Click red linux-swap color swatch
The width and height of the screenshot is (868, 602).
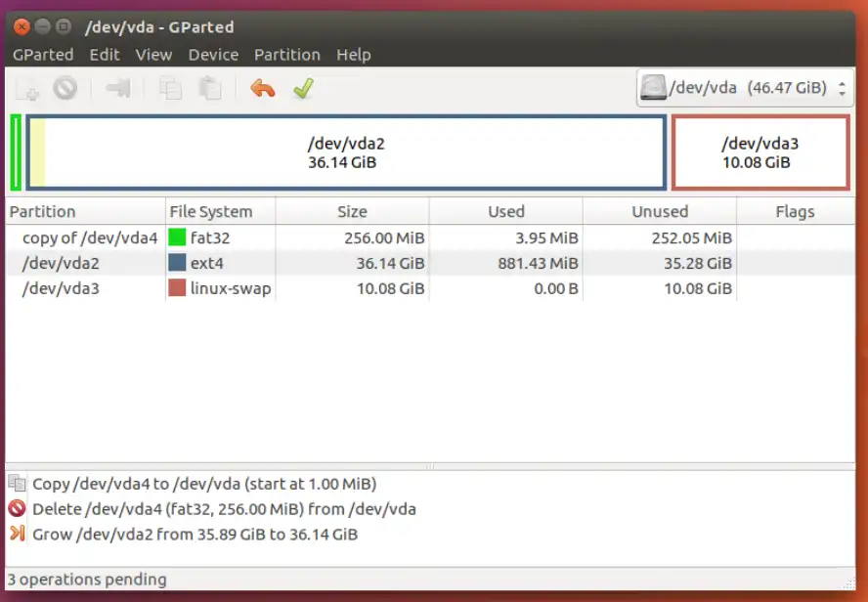pos(177,287)
